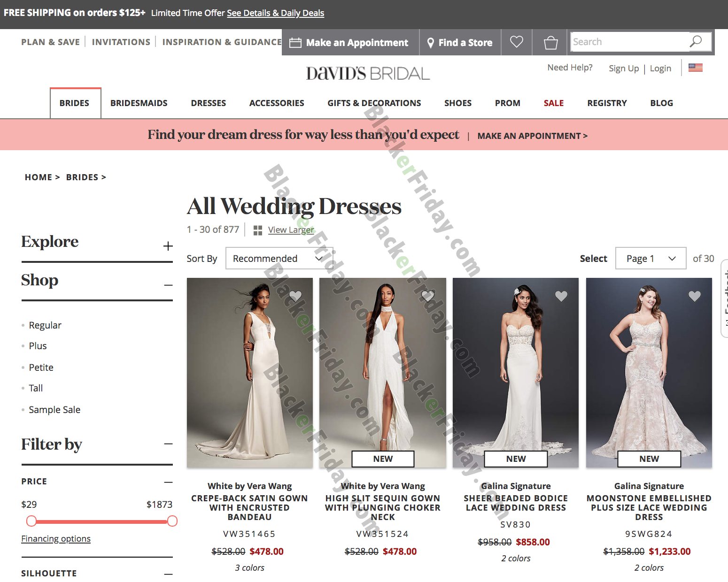The width and height of the screenshot is (728, 582).
Task: Click the Login link
Action: click(660, 69)
